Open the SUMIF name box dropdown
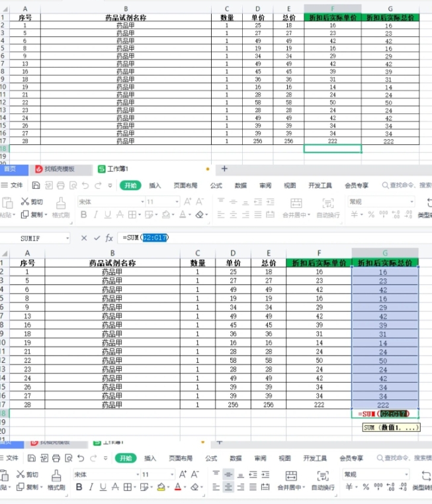This screenshot has height=504, width=432. [67, 238]
